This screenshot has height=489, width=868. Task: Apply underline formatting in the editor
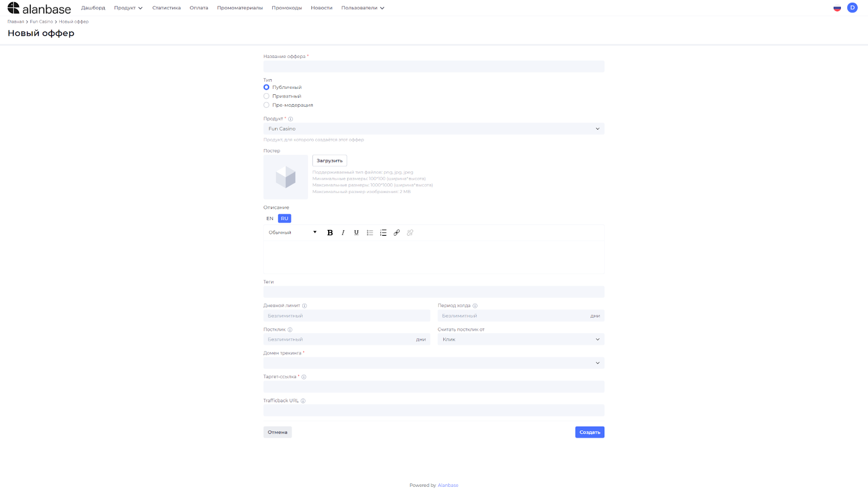356,233
